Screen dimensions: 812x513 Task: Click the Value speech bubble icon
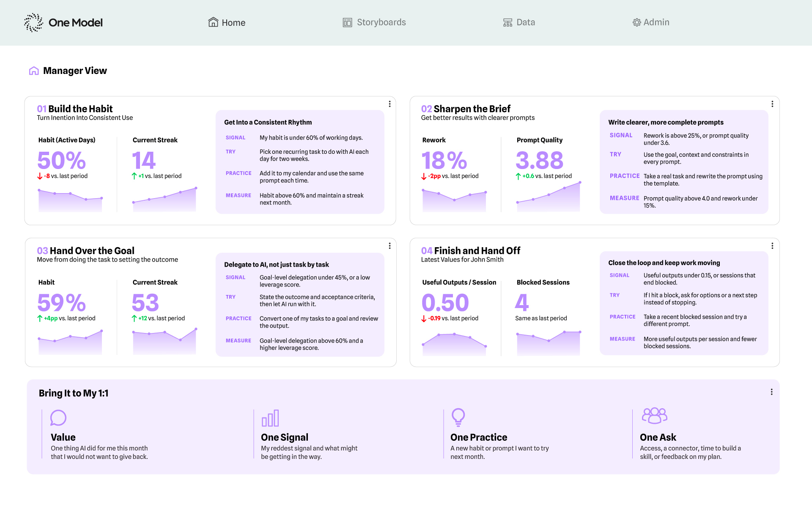(x=58, y=418)
